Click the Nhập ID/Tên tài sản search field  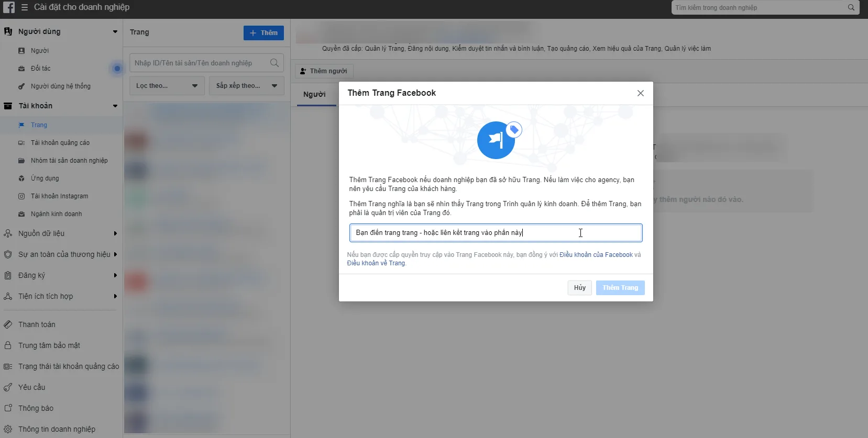pos(206,63)
